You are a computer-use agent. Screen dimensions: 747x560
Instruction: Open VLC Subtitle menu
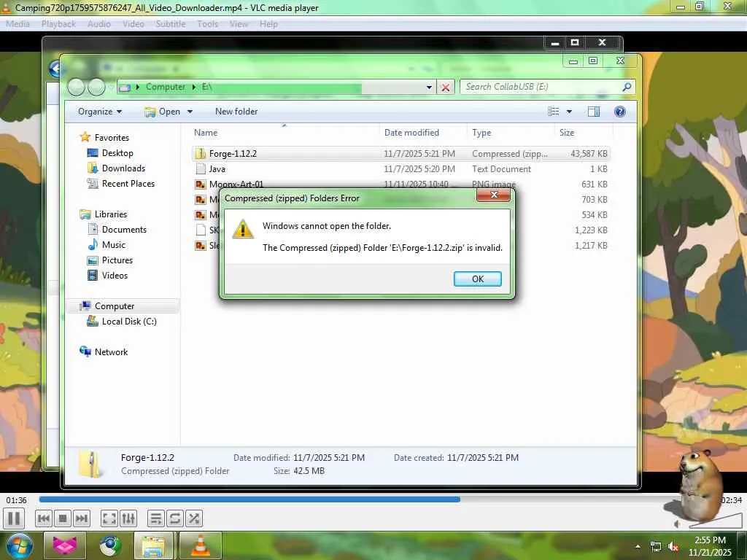click(171, 24)
